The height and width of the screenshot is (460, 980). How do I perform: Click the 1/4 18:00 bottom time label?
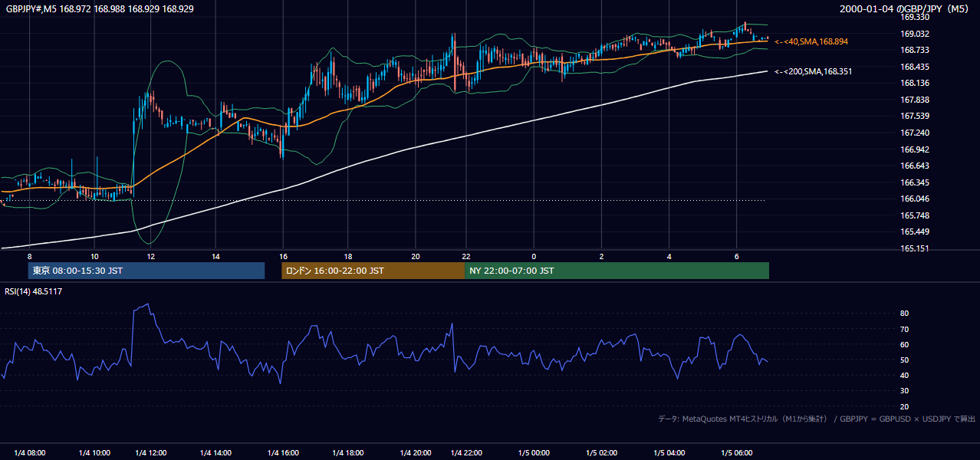[348, 452]
